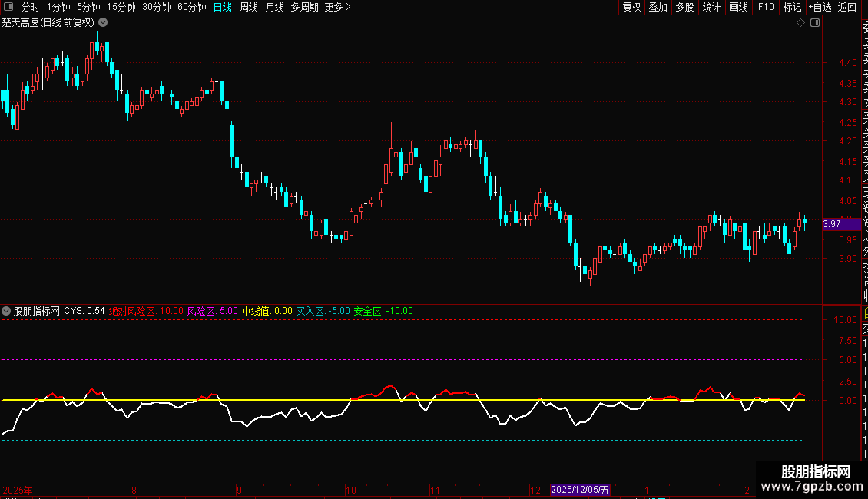868x499 pixels.
Task: Click the 10.00 indicator axis label
Action: 845,320
